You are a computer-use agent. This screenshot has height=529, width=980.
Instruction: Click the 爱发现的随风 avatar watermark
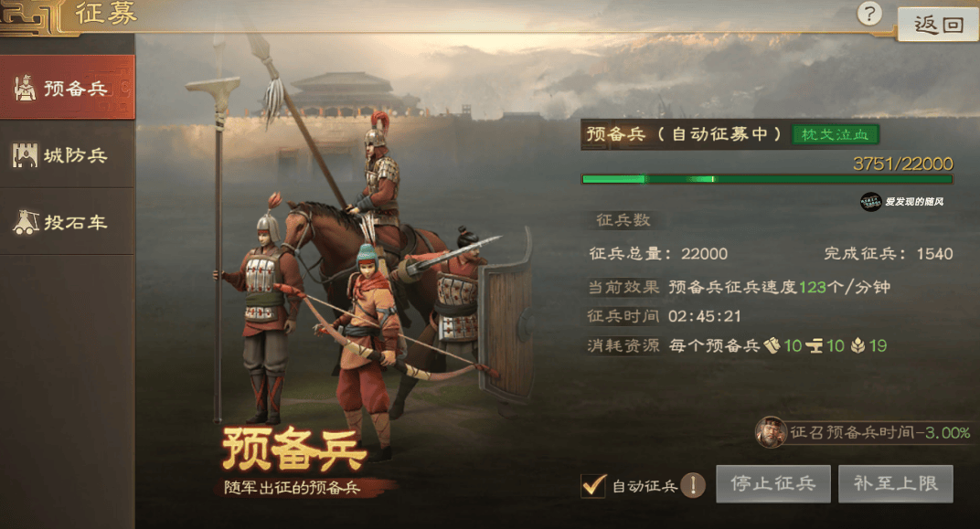pyautogui.click(x=870, y=202)
